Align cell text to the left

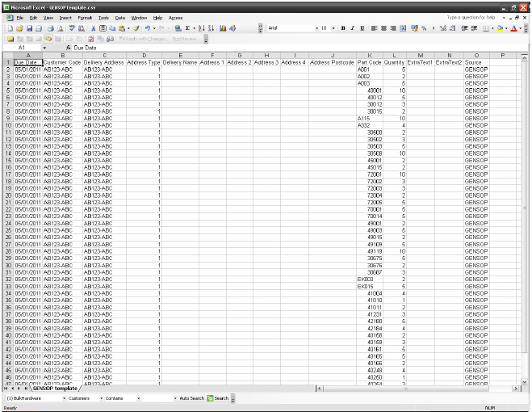click(374, 28)
